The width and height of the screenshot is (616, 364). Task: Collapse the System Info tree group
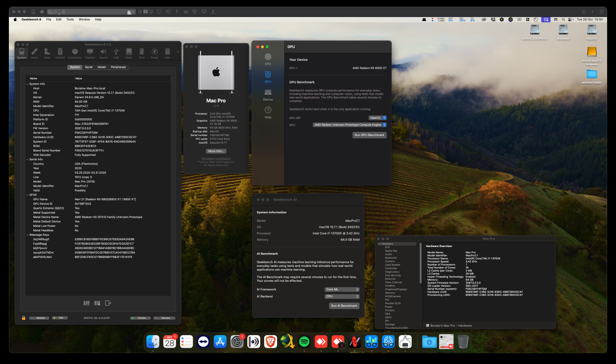[27, 84]
